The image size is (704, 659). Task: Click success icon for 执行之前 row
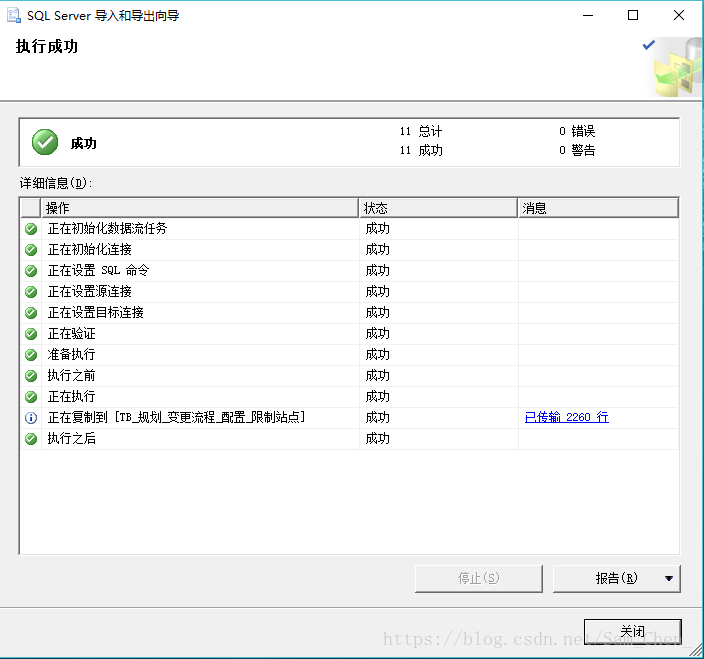pos(31,375)
